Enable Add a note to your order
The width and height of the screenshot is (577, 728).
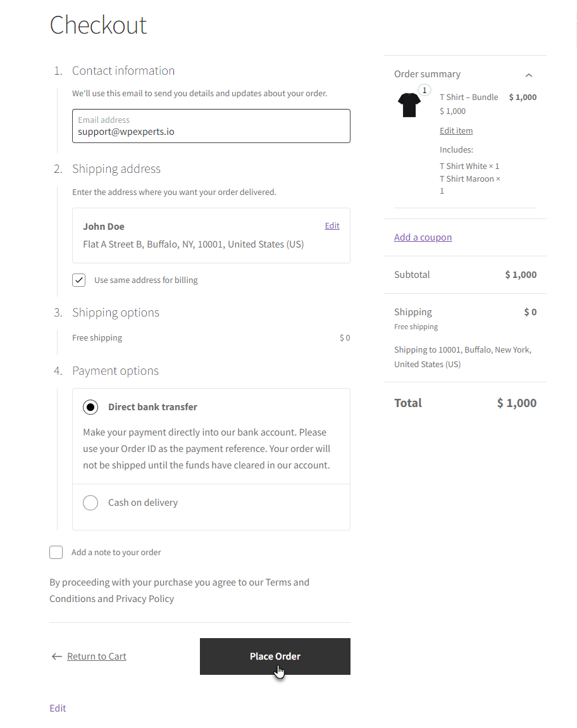pos(56,552)
